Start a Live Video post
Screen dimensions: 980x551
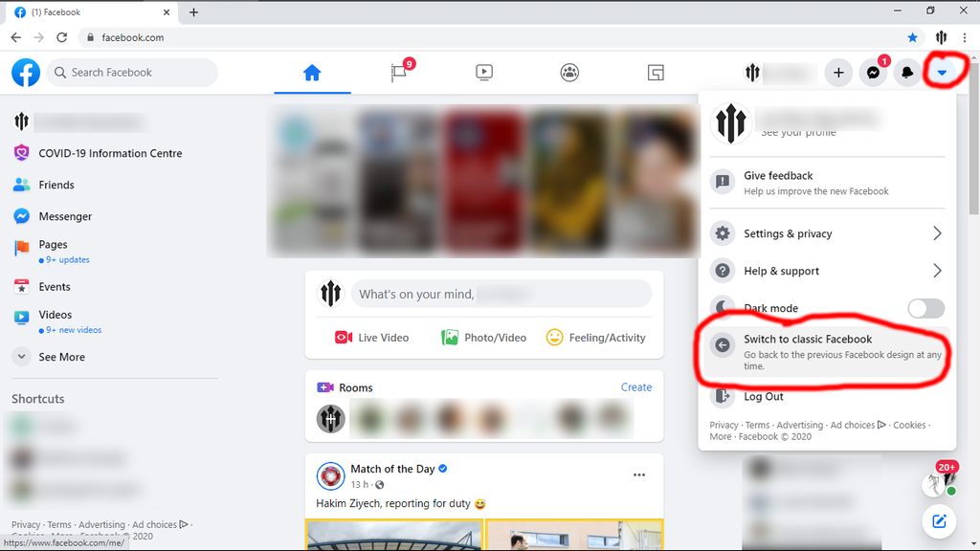pyautogui.click(x=372, y=338)
